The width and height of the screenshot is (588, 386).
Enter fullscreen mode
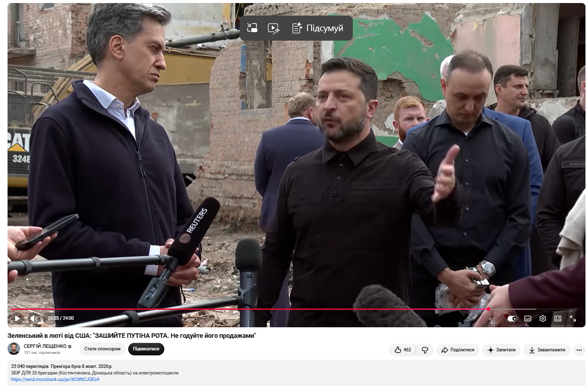tap(573, 319)
